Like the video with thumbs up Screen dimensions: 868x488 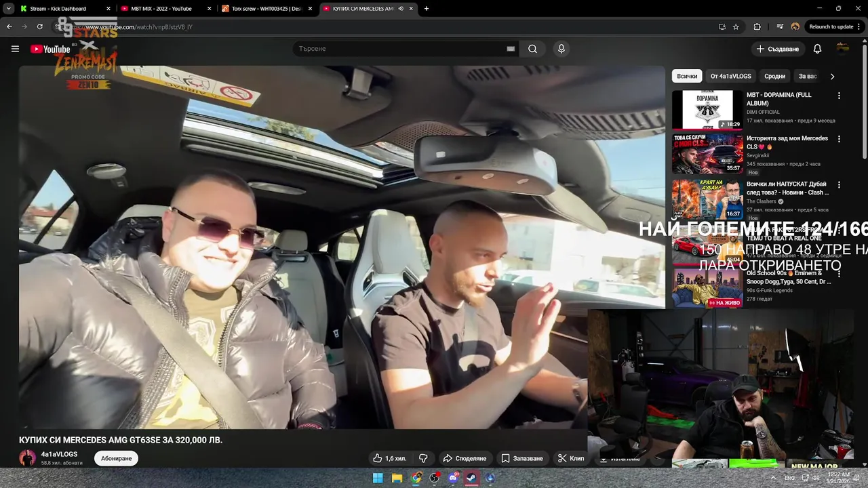[x=389, y=458]
